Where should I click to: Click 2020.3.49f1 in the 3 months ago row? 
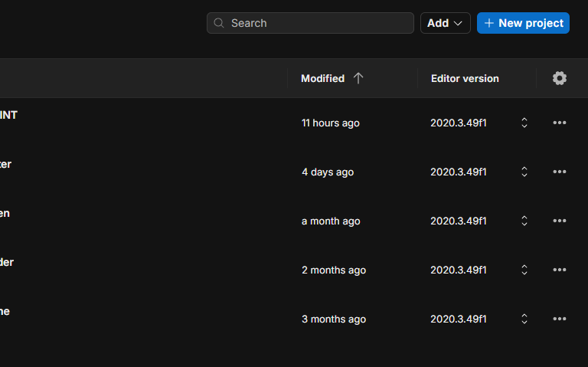pyautogui.click(x=459, y=319)
